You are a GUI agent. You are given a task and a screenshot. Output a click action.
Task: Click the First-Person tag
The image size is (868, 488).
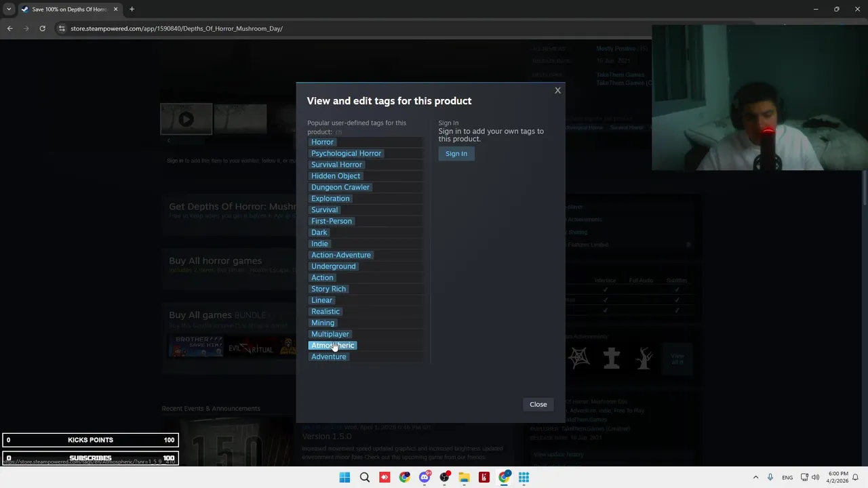pos(332,221)
